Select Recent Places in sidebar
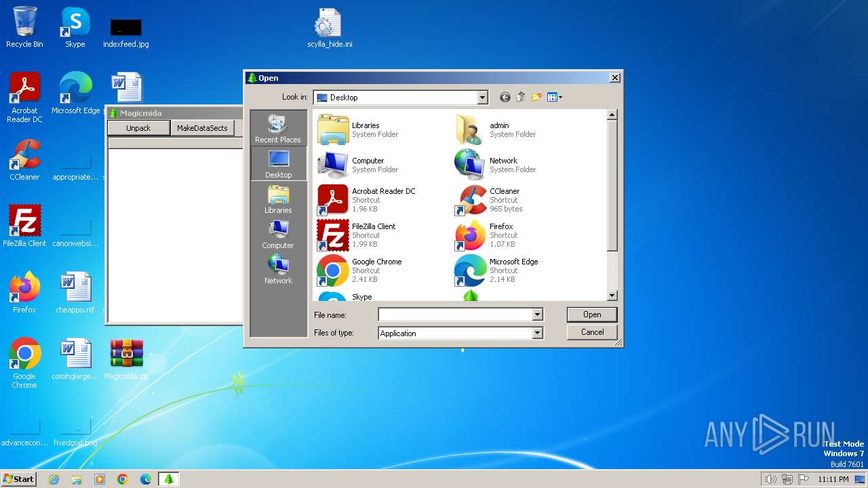Image resolution: width=868 pixels, height=488 pixels. pyautogui.click(x=278, y=128)
